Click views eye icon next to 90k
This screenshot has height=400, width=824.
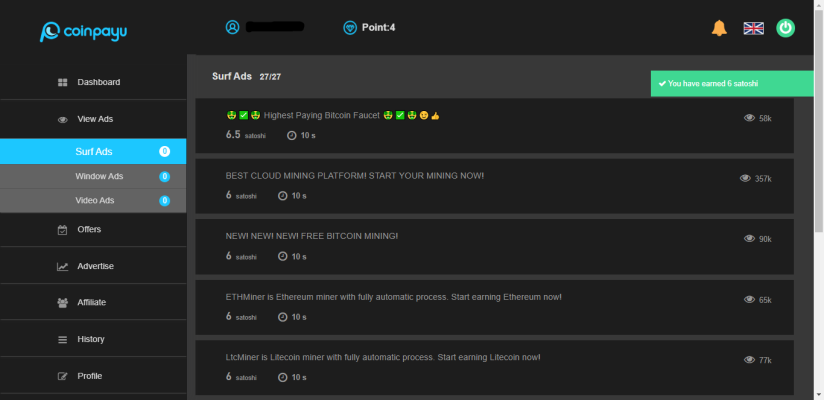(x=749, y=239)
